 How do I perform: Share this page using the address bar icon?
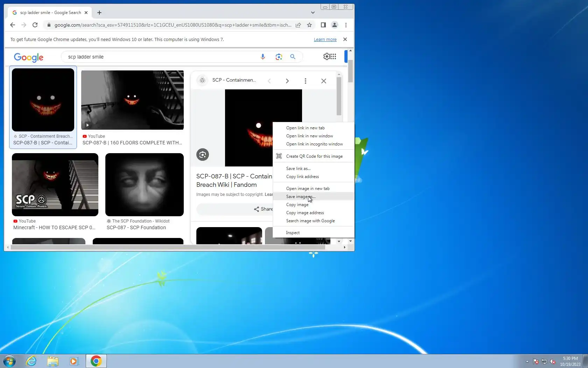(x=298, y=25)
